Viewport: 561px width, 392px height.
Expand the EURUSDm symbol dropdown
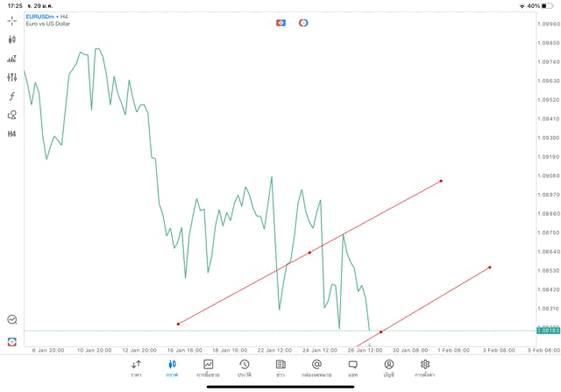41,17
